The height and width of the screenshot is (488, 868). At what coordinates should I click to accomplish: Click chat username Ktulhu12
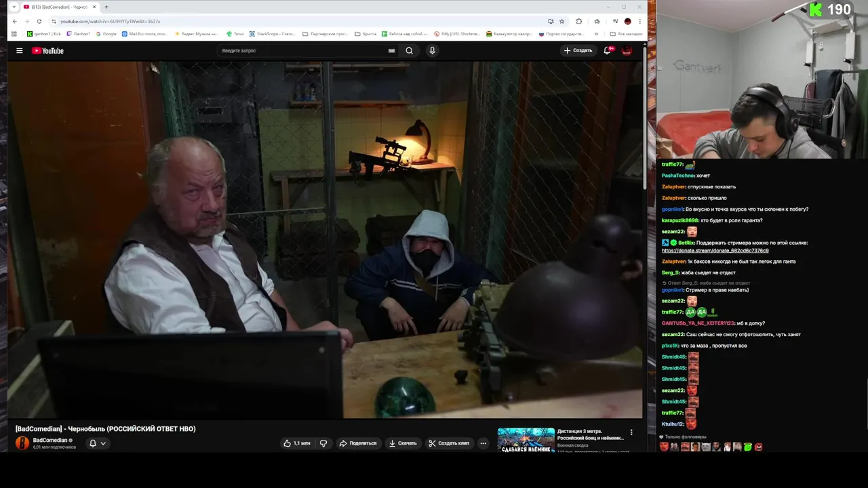[x=673, y=424]
